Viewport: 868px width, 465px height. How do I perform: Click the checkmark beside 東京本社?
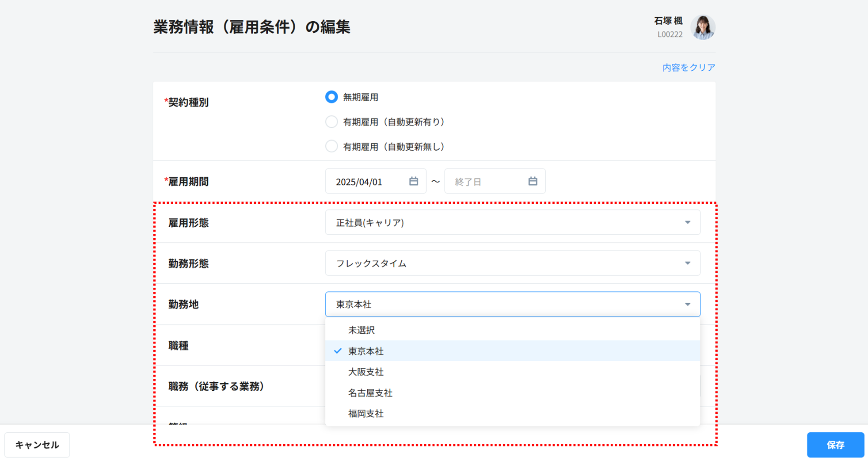[x=338, y=351]
